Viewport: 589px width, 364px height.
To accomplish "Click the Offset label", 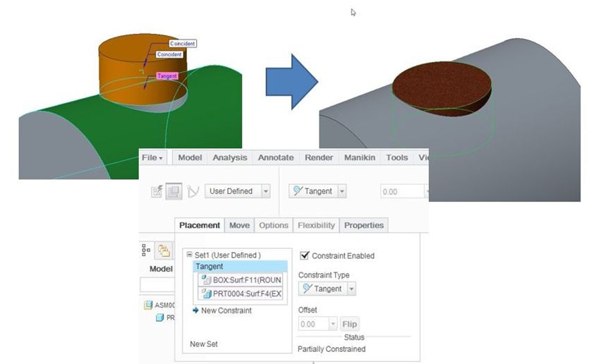I will [308, 310].
